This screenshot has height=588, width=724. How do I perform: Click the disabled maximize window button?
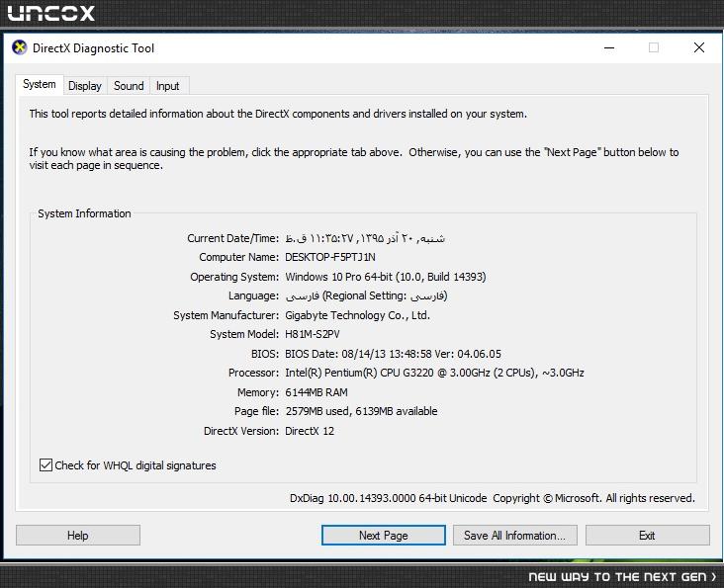(654, 47)
